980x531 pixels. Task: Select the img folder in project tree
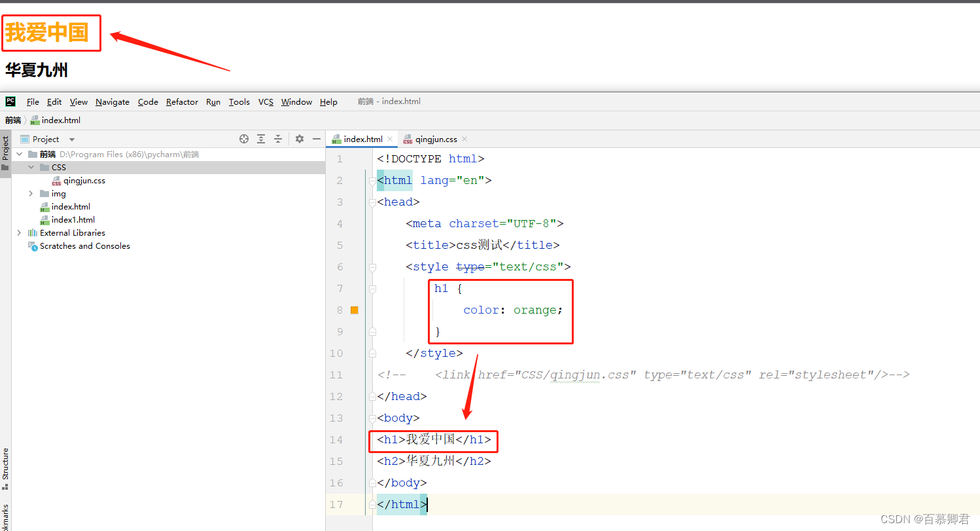coord(58,194)
